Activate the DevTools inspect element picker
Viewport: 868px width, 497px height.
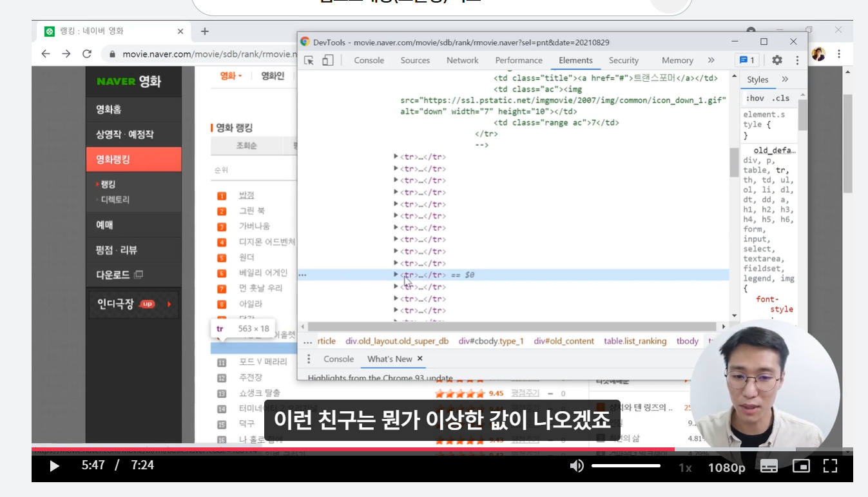[309, 60]
